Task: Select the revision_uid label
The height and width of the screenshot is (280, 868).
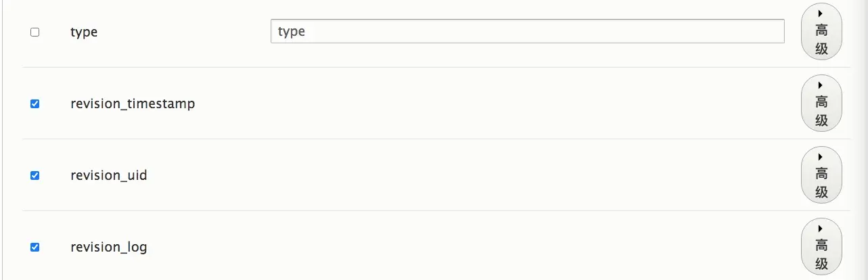Action: pyautogui.click(x=108, y=175)
